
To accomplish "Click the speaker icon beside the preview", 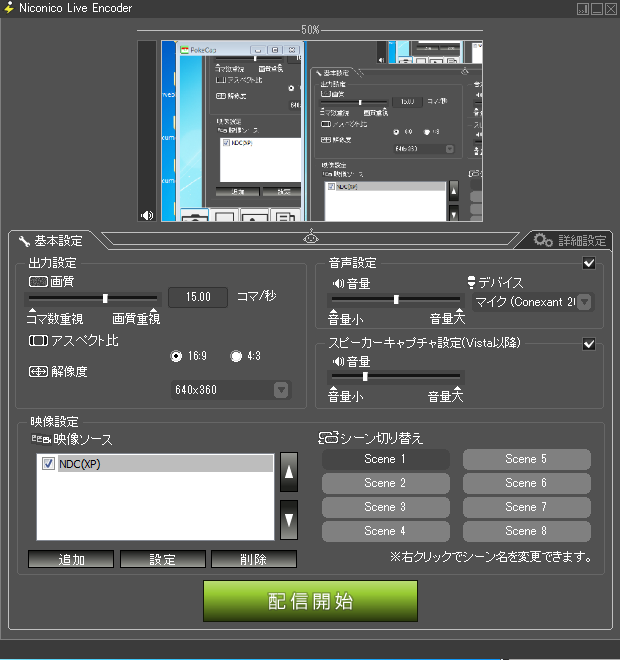I will point(147,216).
